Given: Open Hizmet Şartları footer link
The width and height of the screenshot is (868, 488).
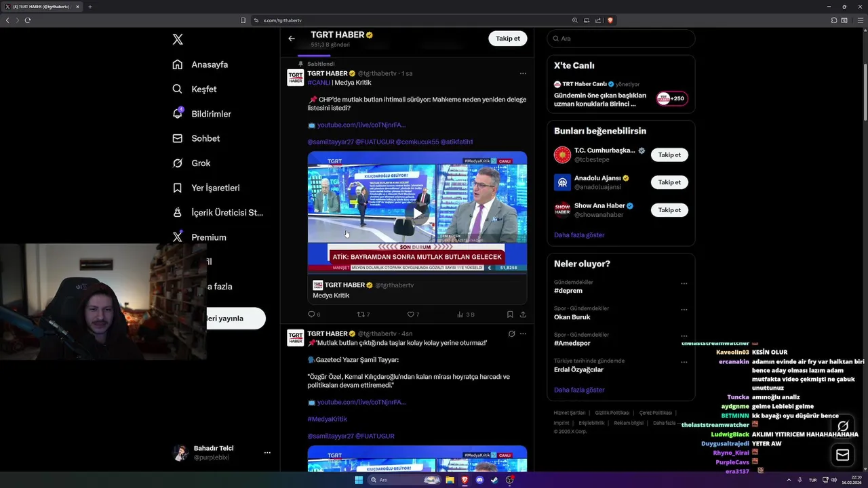Looking at the screenshot, I should click(569, 413).
